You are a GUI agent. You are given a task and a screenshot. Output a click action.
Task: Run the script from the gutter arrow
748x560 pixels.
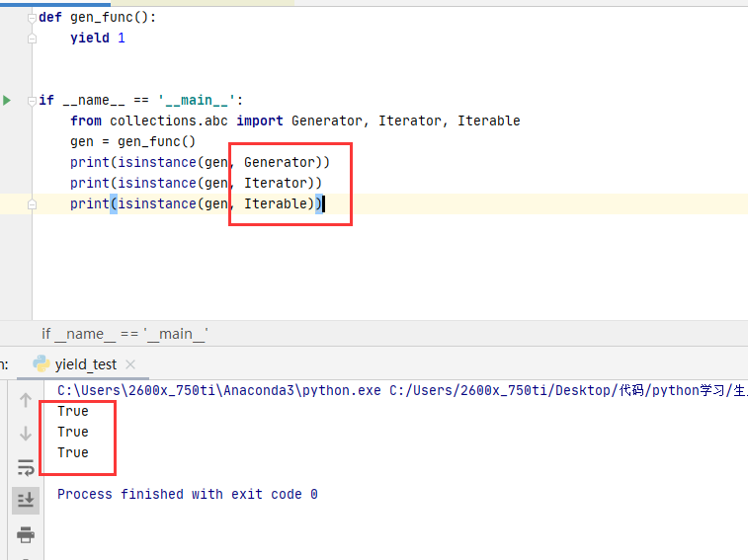coord(7,100)
